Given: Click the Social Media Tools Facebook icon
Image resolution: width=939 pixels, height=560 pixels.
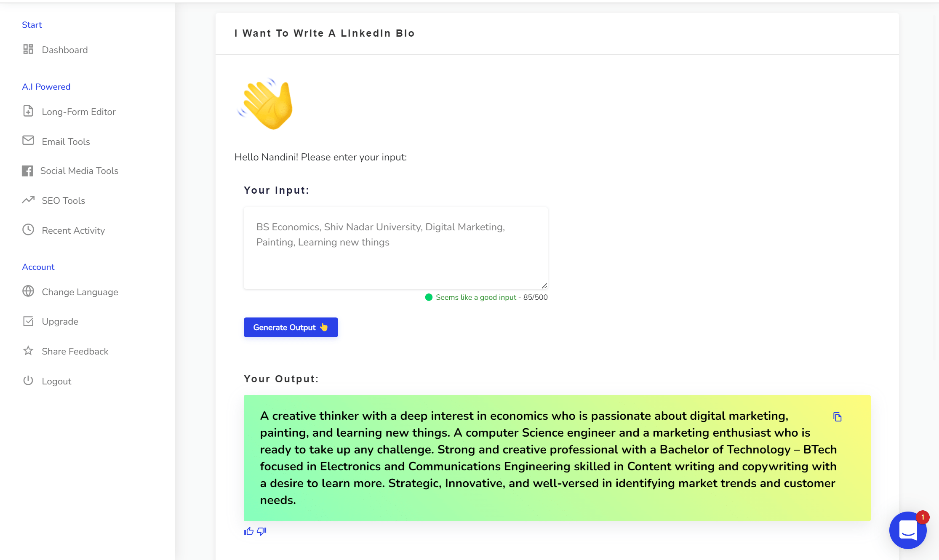Looking at the screenshot, I should pyautogui.click(x=27, y=171).
